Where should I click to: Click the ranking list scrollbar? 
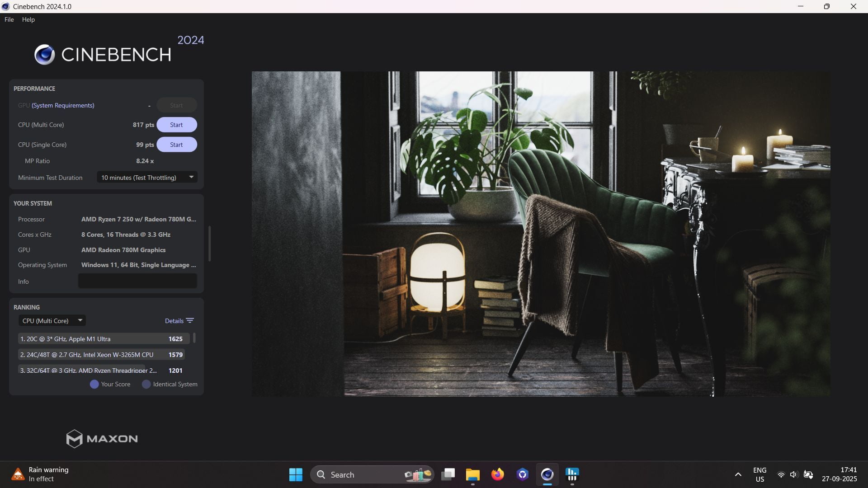pyautogui.click(x=194, y=338)
